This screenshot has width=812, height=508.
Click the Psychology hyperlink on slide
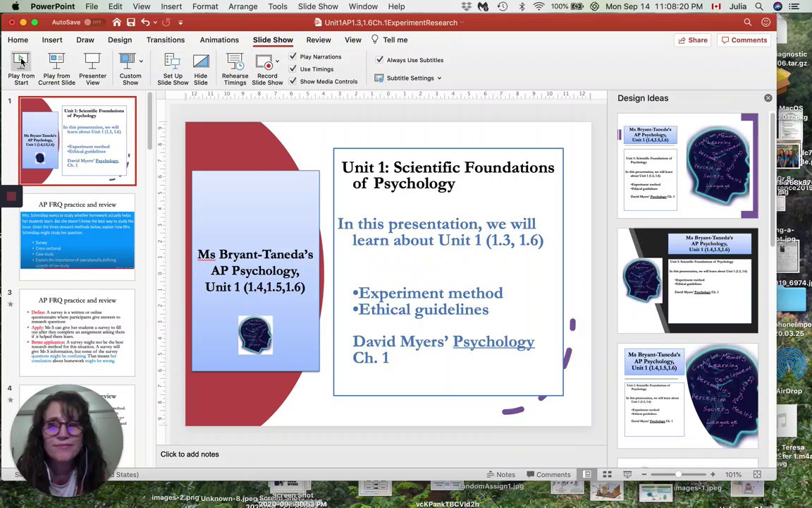pyautogui.click(x=493, y=341)
